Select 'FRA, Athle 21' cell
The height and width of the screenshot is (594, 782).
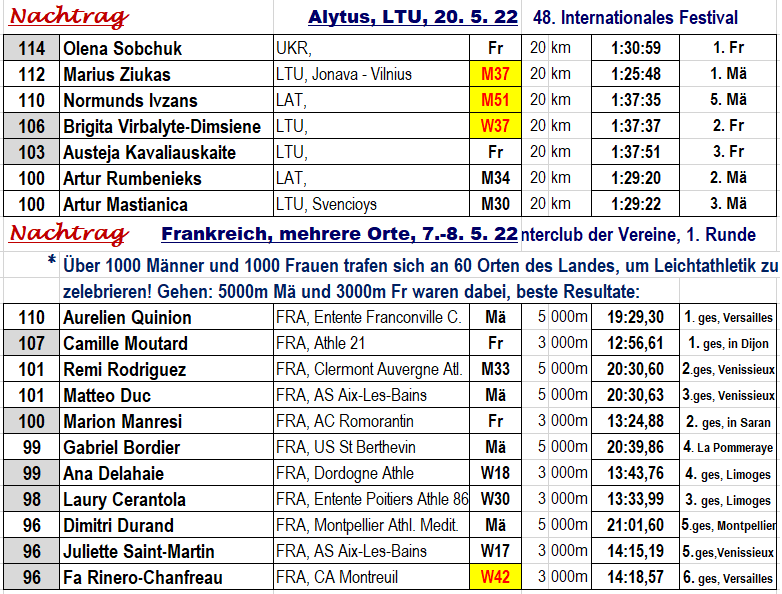[x=371, y=343]
